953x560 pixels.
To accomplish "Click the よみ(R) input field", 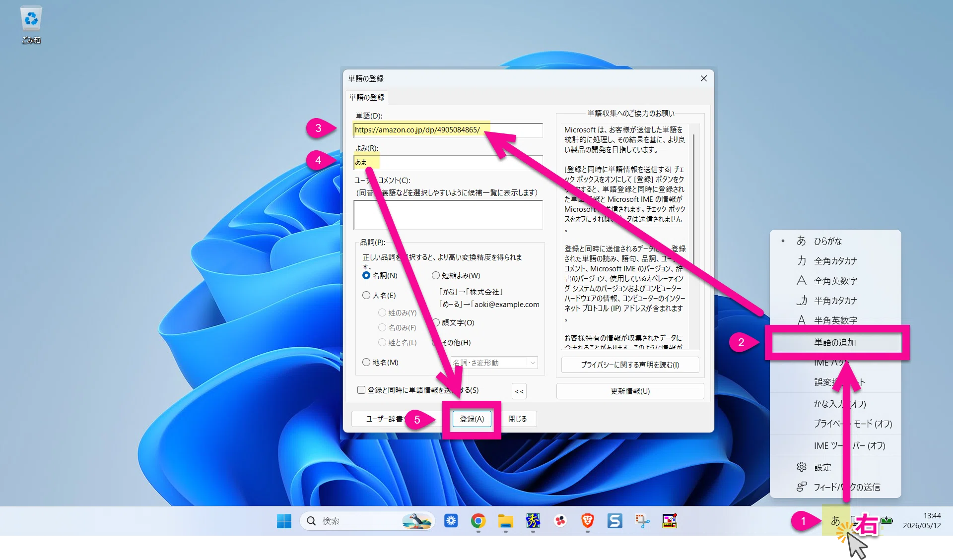I will [x=448, y=162].
